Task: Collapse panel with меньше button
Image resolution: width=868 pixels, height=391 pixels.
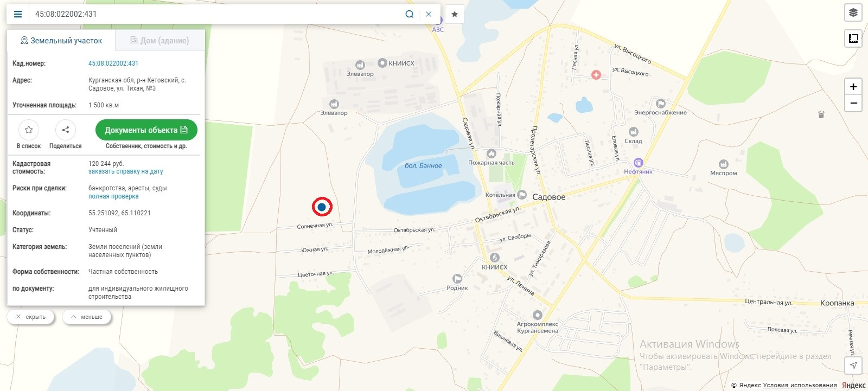Action: tap(87, 317)
